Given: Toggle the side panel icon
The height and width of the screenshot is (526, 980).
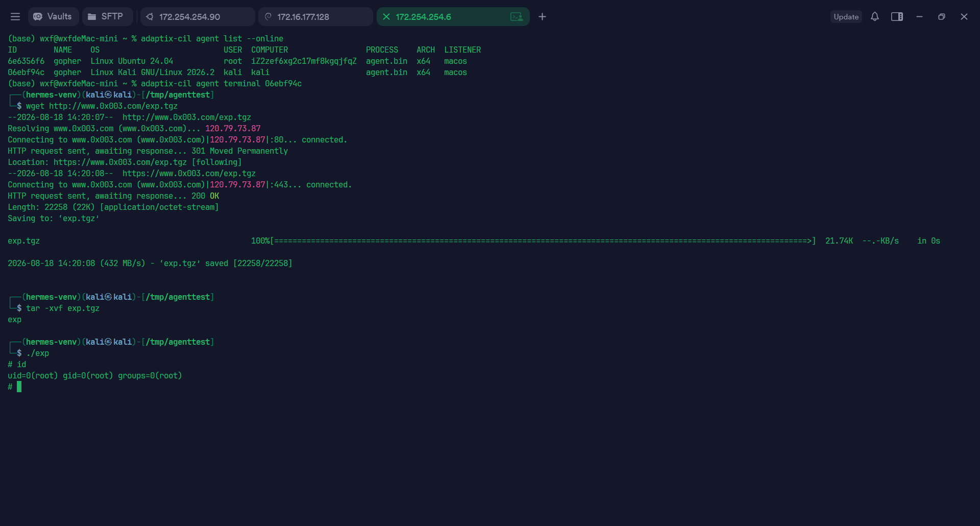Looking at the screenshot, I should click(897, 17).
